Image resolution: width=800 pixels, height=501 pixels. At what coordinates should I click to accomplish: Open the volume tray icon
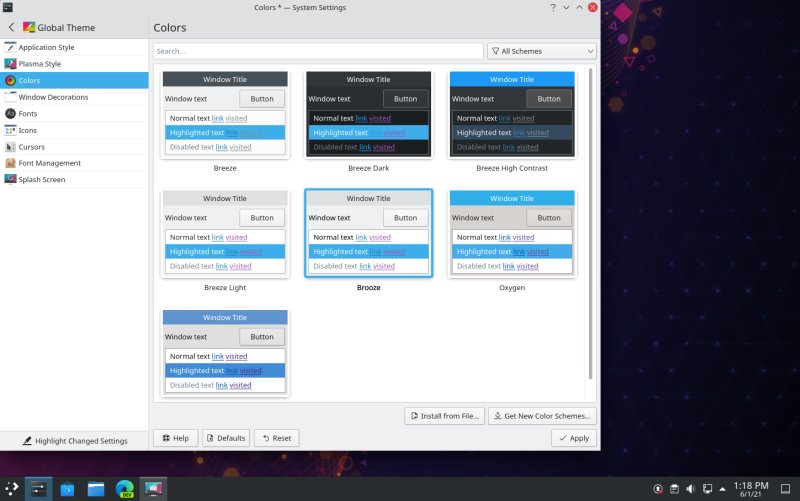pos(690,489)
